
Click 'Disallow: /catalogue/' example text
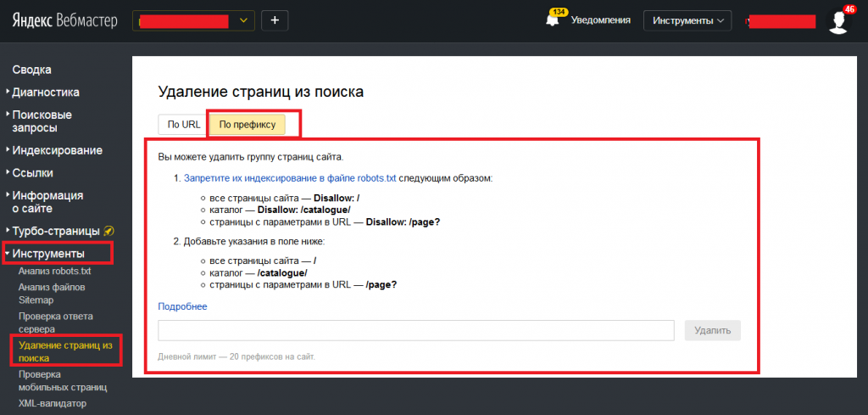304,210
